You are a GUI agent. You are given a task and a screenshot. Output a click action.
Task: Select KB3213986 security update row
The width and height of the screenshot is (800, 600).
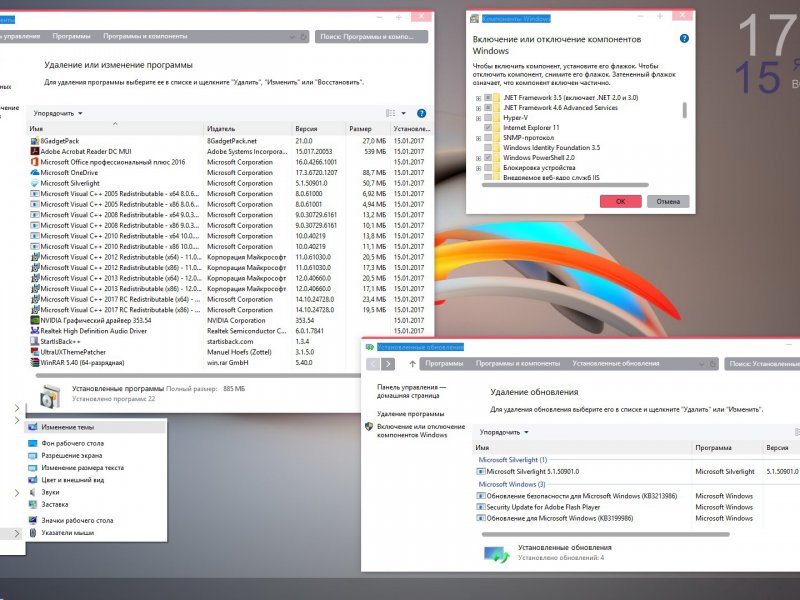[636, 496]
